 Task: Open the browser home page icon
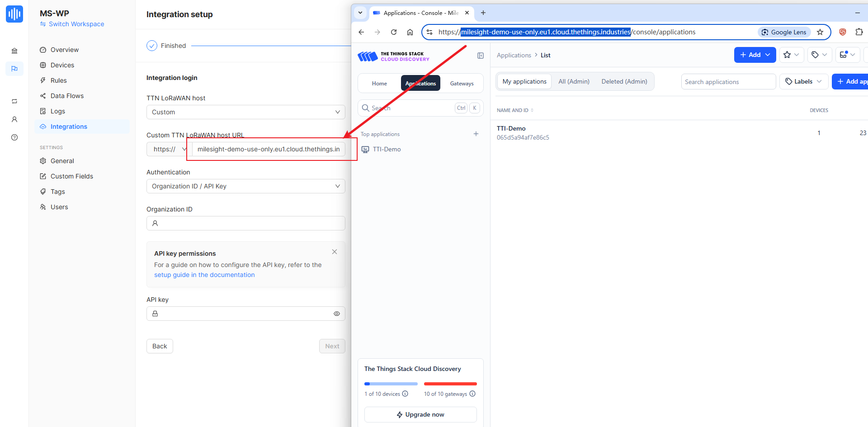pos(410,32)
